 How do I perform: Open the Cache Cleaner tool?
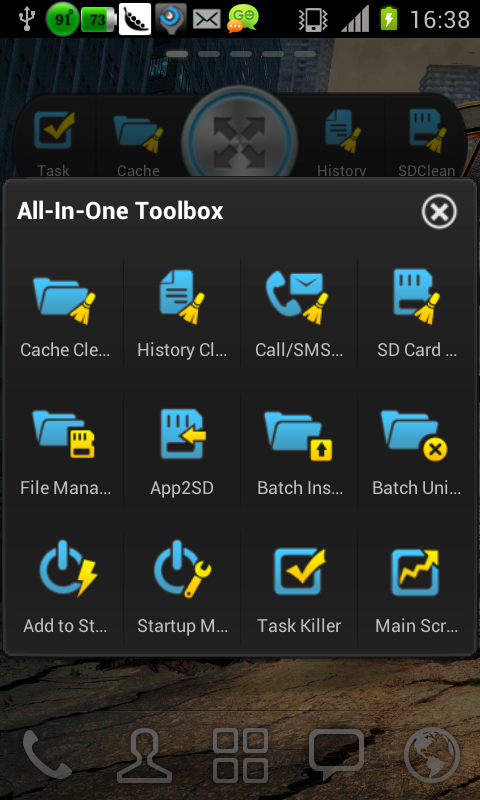65,316
